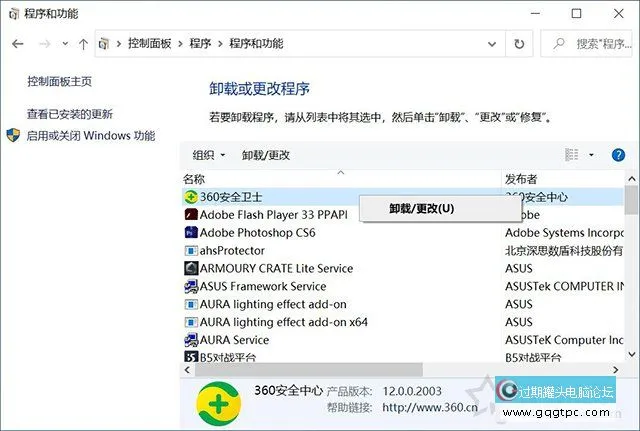Go back with the left arrow

pyautogui.click(x=18, y=44)
